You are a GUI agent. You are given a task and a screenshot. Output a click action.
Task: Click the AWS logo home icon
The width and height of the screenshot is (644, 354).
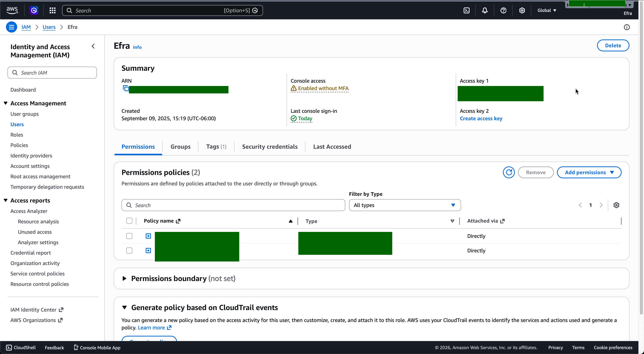click(12, 10)
